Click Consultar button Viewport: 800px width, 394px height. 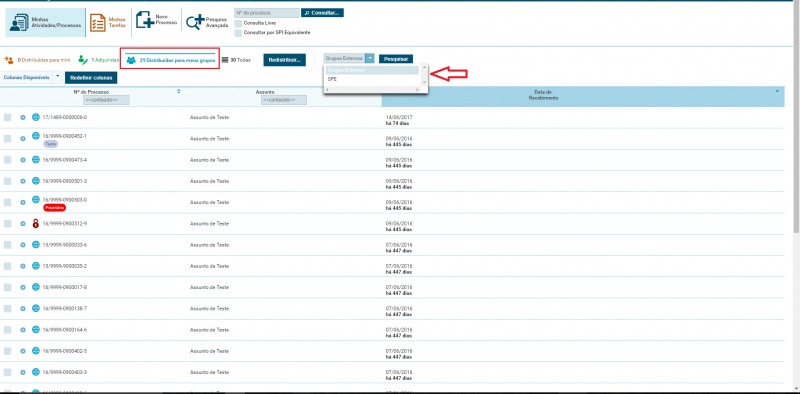322,12
